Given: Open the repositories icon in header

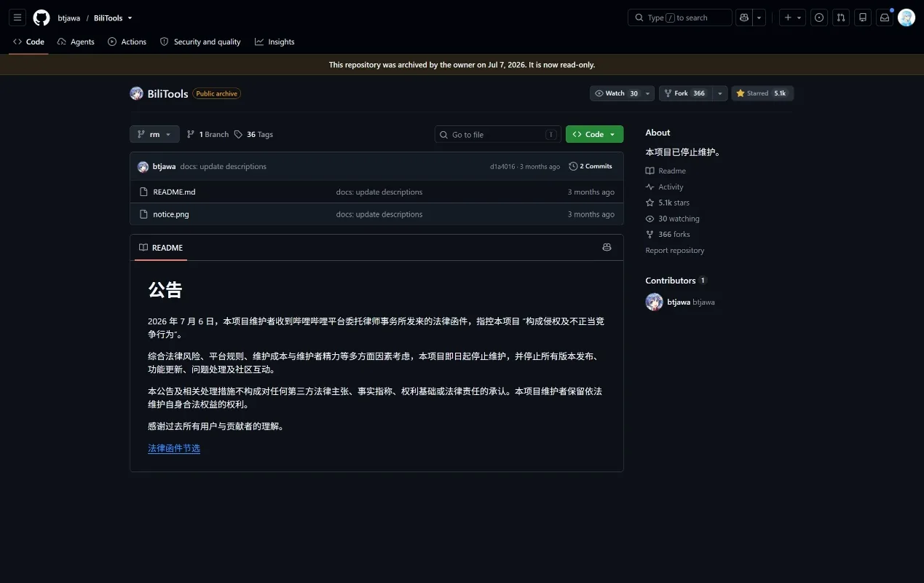Looking at the screenshot, I should 862,17.
